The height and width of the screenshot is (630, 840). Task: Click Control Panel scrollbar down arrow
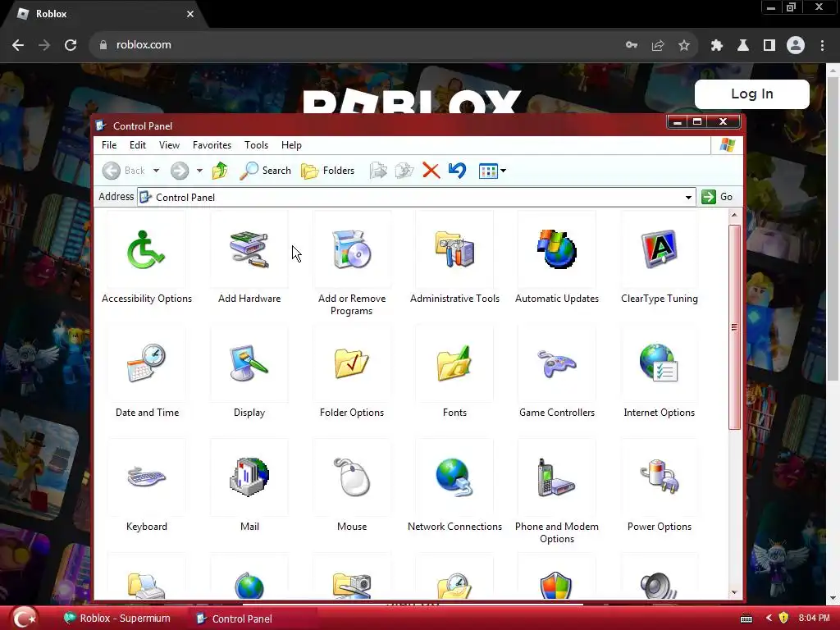pos(734,592)
